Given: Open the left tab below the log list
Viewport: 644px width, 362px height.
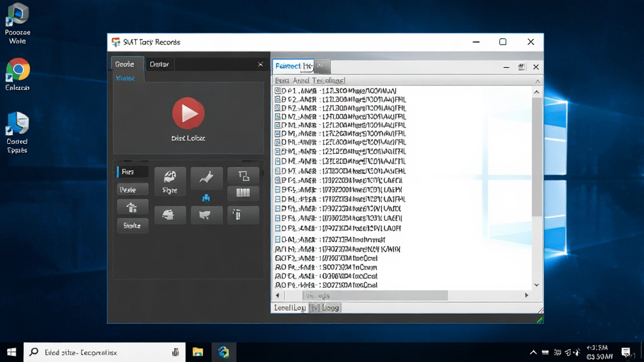Looking at the screenshot, I should (290, 307).
